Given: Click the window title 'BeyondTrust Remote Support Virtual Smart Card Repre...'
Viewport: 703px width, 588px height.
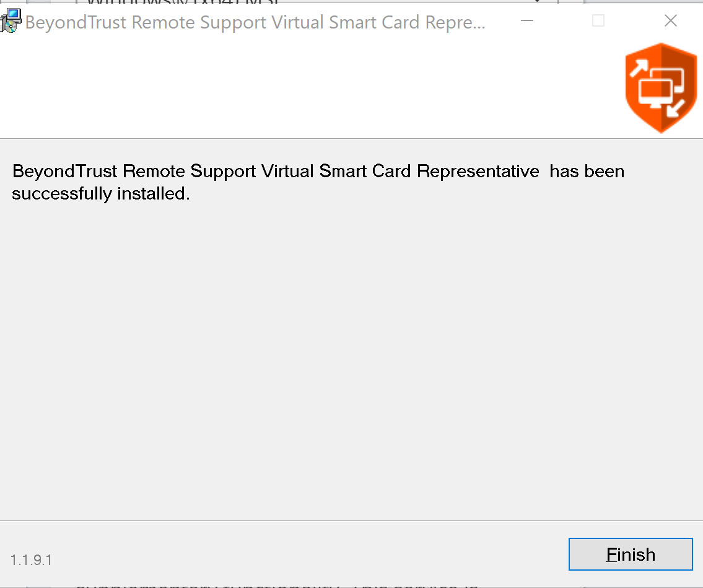Looking at the screenshot, I should coord(255,22).
